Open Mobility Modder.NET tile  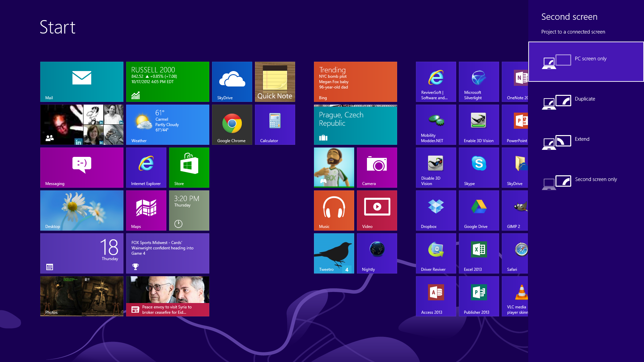pos(436,125)
